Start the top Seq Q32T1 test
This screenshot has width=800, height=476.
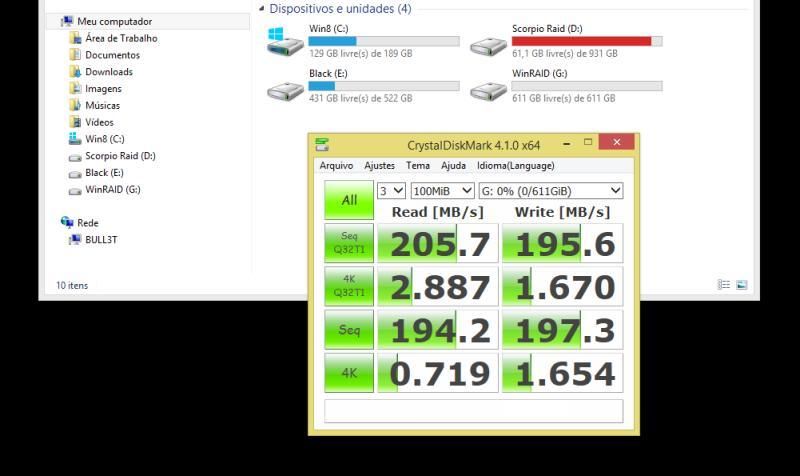pyautogui.click(x=349, y=243)
